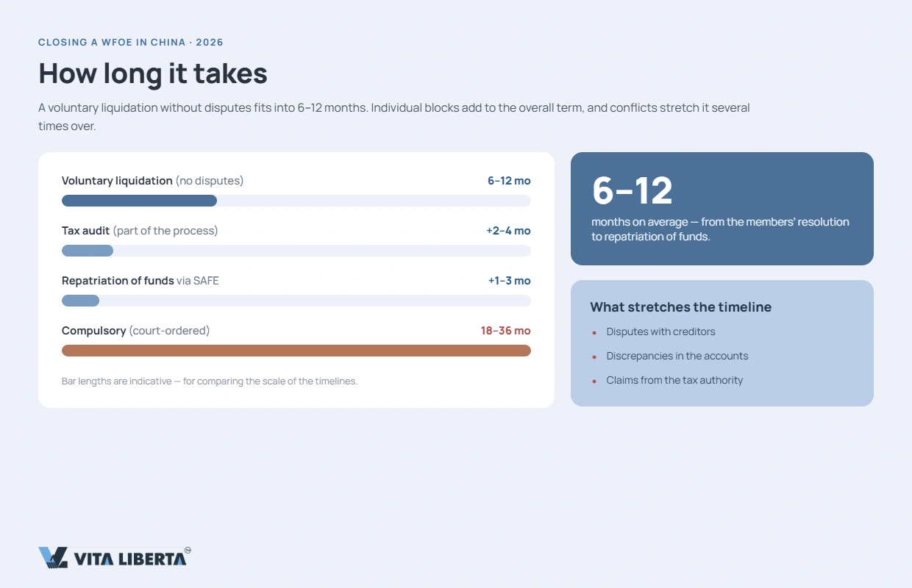This screenshot has width=912, height=588.
Task: Click the Repatriation of funds bar
Action: pyautogui.click(x=296, y=301)
